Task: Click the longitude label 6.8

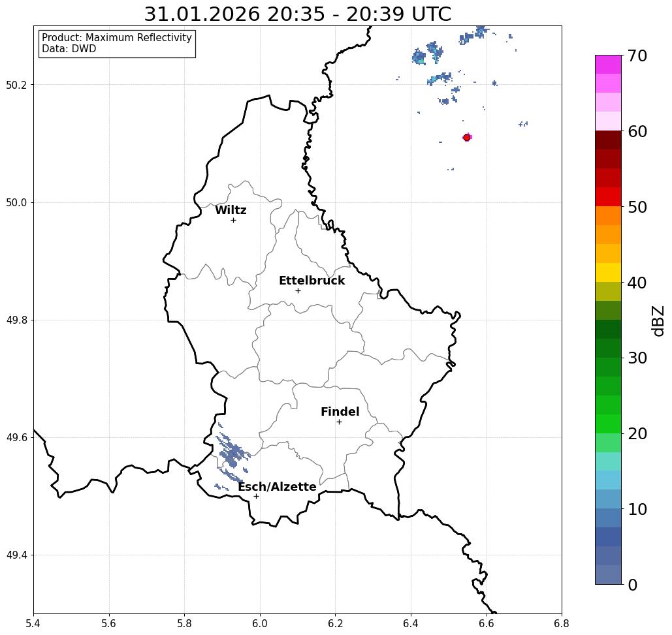Action: click(x=562, y=623)
